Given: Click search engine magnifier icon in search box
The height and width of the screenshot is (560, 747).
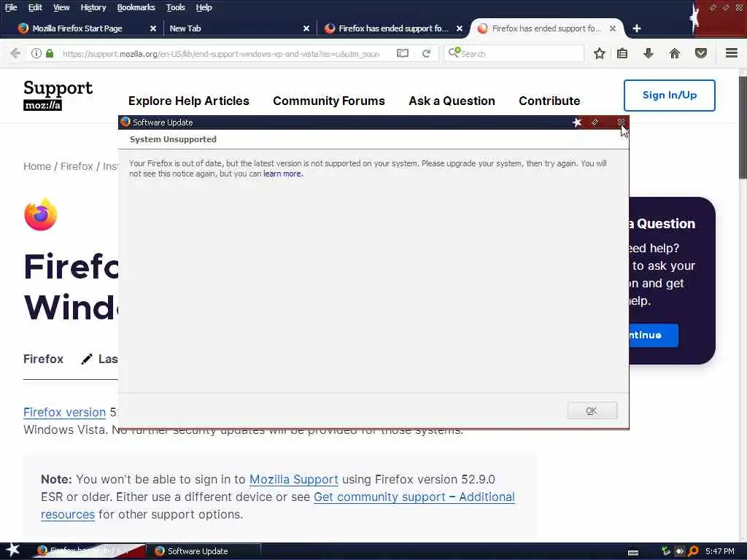Looking at the screenshot, I should pyautogui.click(x=454, y=52).
